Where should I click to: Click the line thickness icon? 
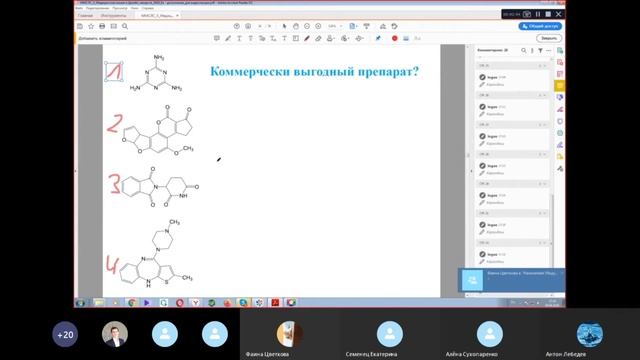[406, 38]
